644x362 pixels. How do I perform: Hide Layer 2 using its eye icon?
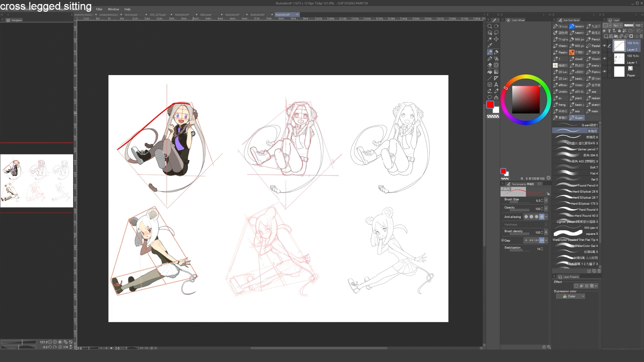coord(605,46)
